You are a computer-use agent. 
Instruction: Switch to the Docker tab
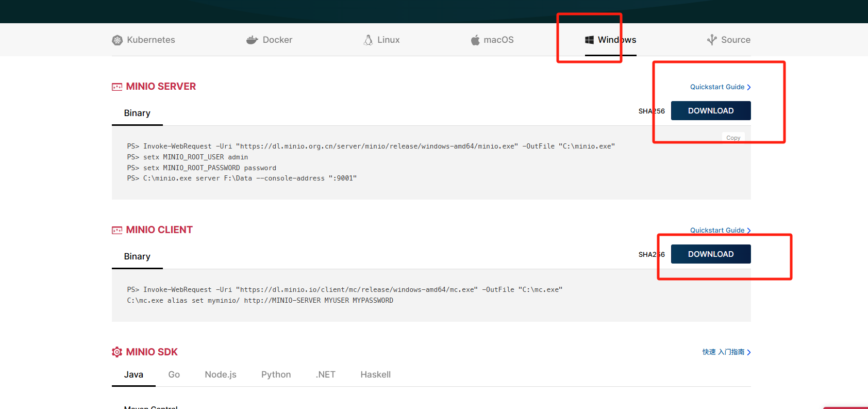[269, 40]
